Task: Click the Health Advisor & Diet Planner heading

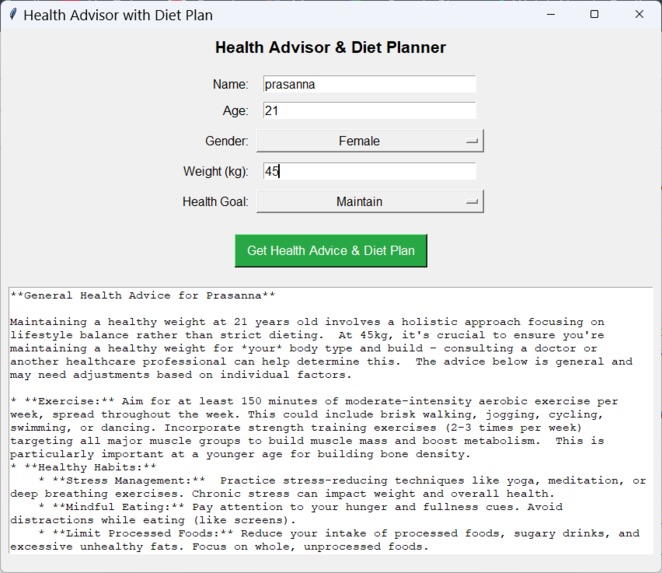Action: coord(331,47)
